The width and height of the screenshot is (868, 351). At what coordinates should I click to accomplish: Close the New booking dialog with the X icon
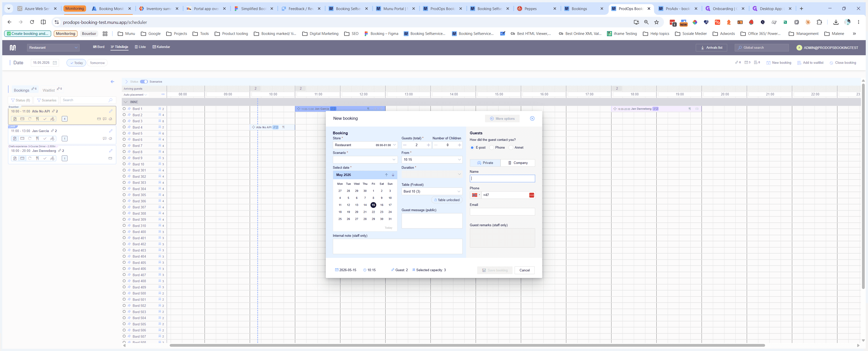click(532, 118)
